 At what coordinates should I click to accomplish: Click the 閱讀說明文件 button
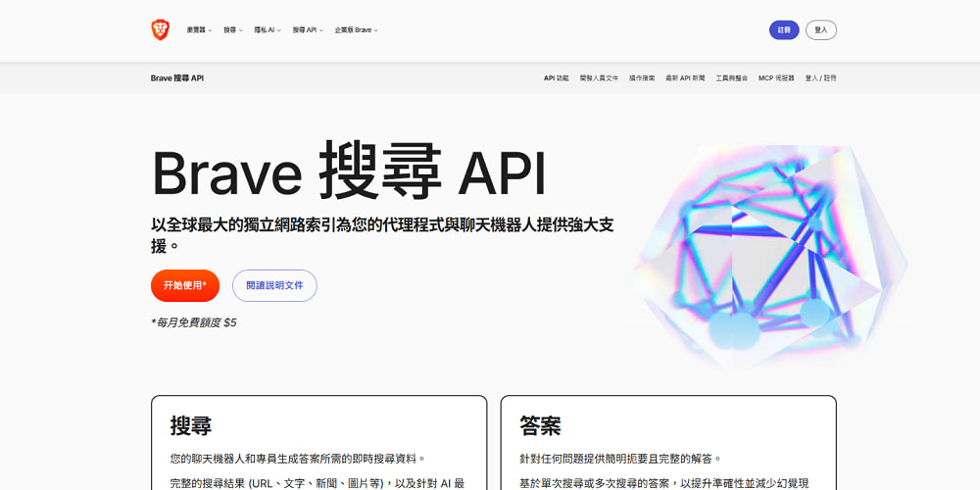click(x=274, y=285)
